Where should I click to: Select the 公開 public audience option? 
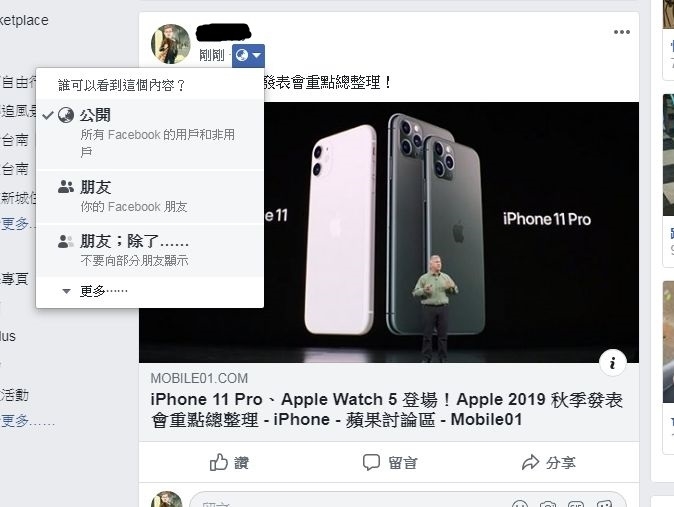[x=150, y=134]
